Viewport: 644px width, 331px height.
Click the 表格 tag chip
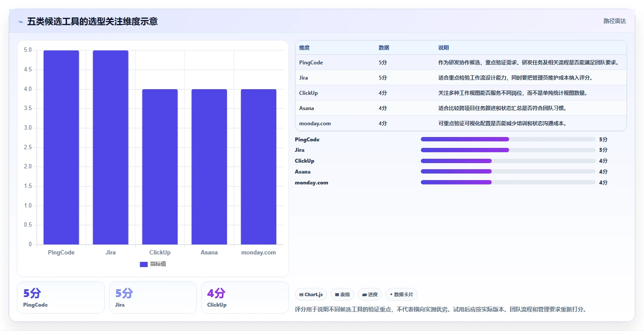click(x=342, y=294)
